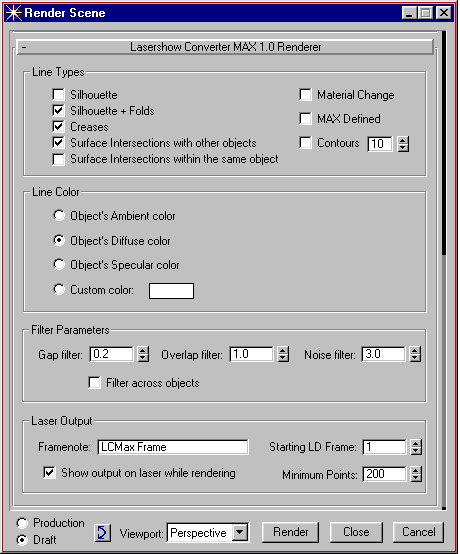Click the Noise filter spinner arrows
The width and height of the screenshot is (460, 554).
[415, 354]
